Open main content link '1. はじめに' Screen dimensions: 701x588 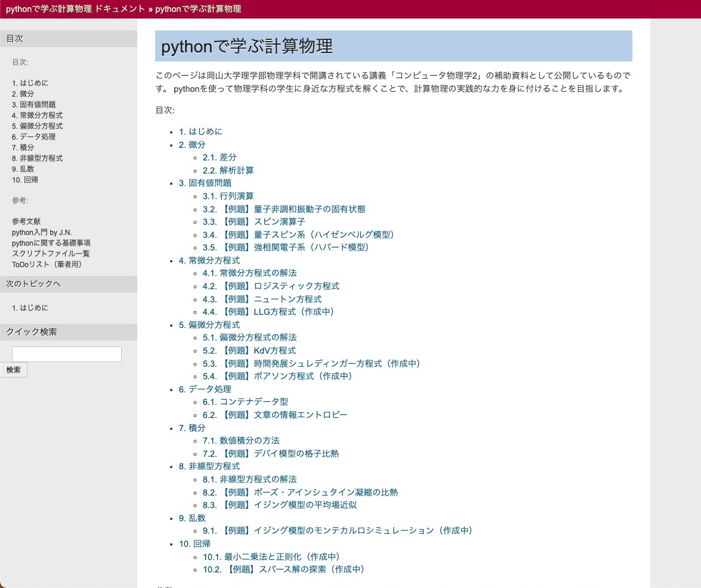200,132
